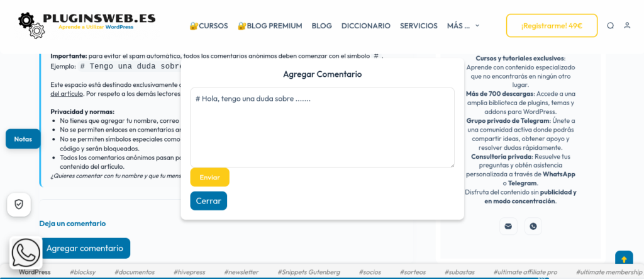The height and width of the screenshot is (279, 644).
Task: Click the textarea resize handle corner
Action: [452, 164]
